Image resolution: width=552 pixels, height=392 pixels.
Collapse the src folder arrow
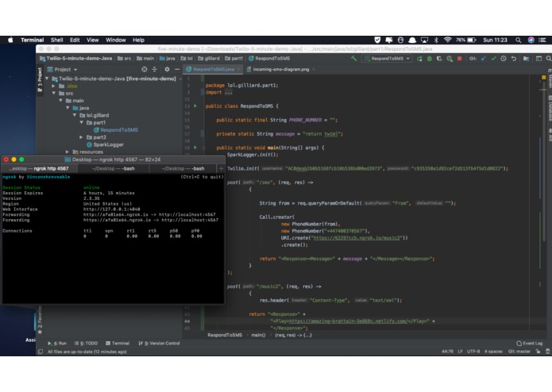tap(54, 94)
